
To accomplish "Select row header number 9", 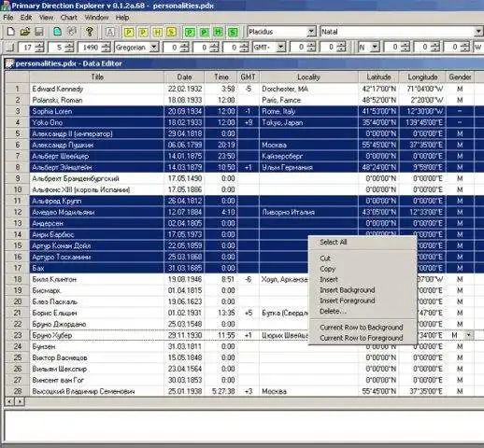I will (18, 178).
